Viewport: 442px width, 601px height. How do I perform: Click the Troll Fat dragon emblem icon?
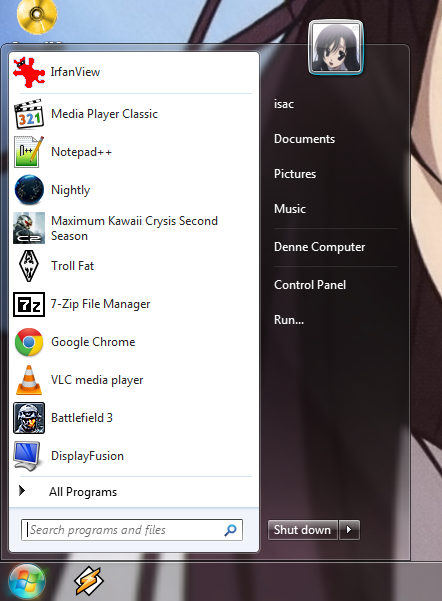(x=29, y=266)
